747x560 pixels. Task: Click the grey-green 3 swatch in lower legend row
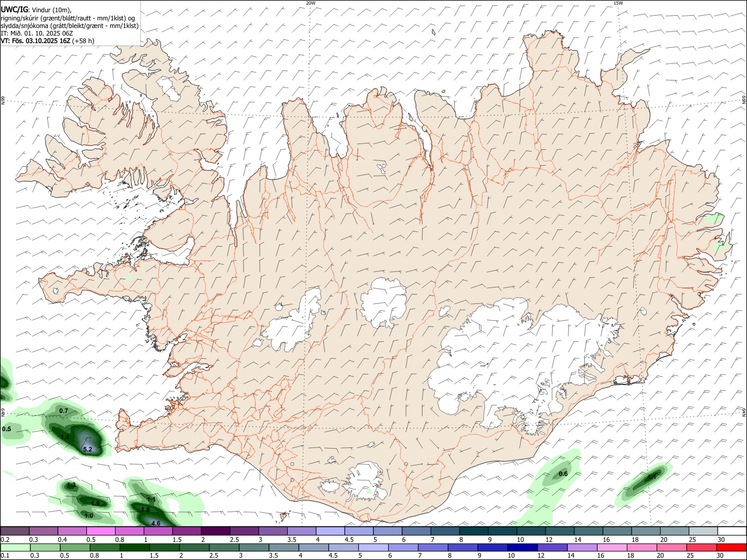pyautogui.click(x=254, y=547)
